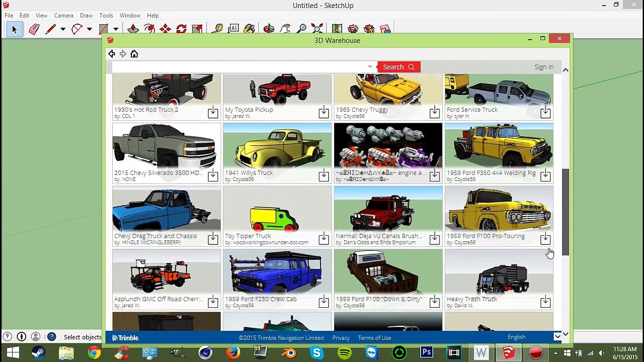Click the red Search button
Image resolution: width=644 pixels, height=362 pixels.
click(x=398, y=67)
